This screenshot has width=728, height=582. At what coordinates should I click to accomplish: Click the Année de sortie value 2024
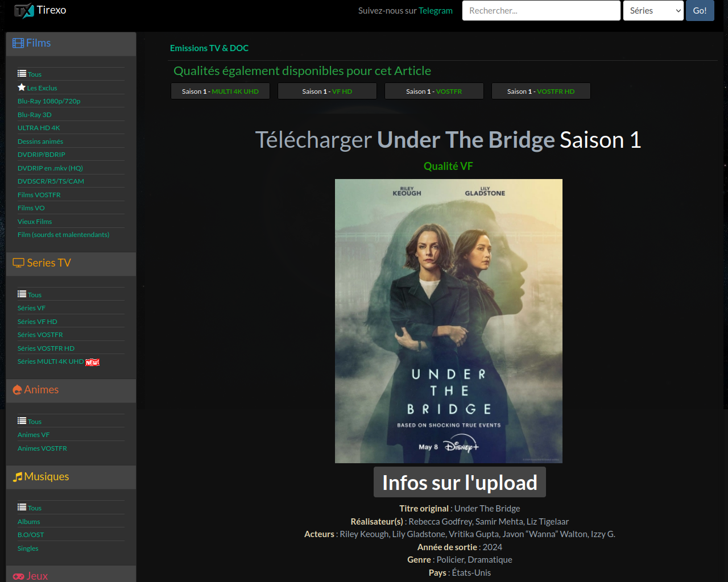493,547
